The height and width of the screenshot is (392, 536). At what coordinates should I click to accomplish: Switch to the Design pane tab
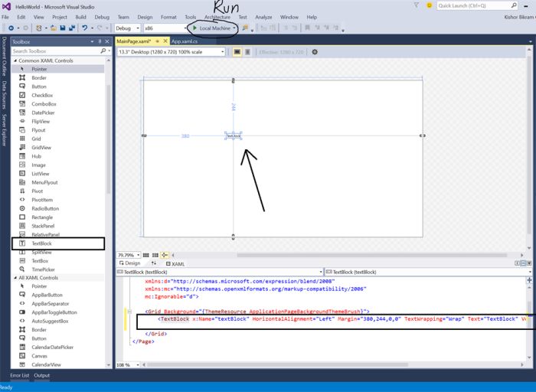click(x=129, y=263)
